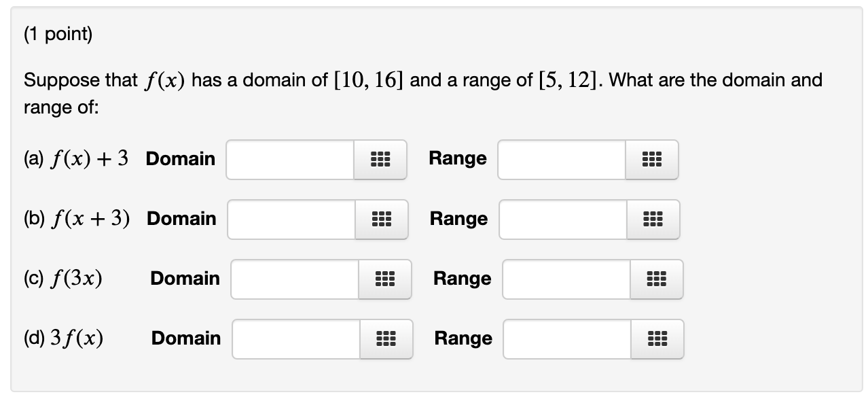Click the Range label in part (d)
This screenshot has width=868, height=401.
[x=463, y=338]
